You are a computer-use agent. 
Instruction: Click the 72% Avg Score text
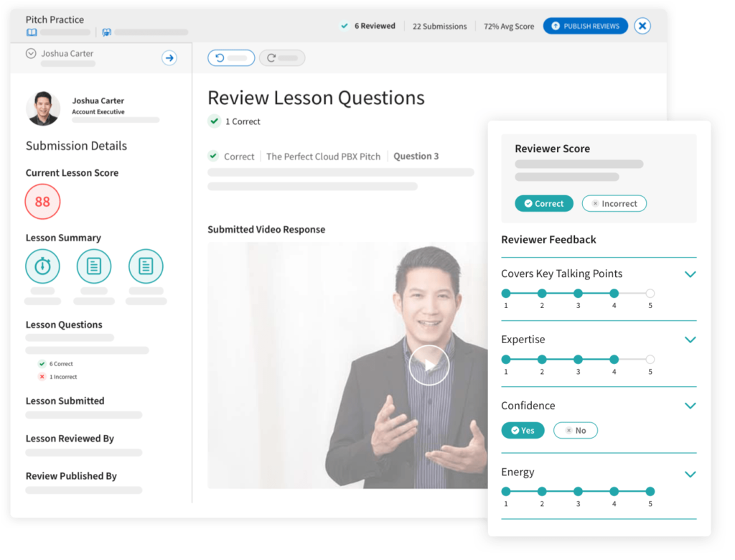click(x=509, y=27)
